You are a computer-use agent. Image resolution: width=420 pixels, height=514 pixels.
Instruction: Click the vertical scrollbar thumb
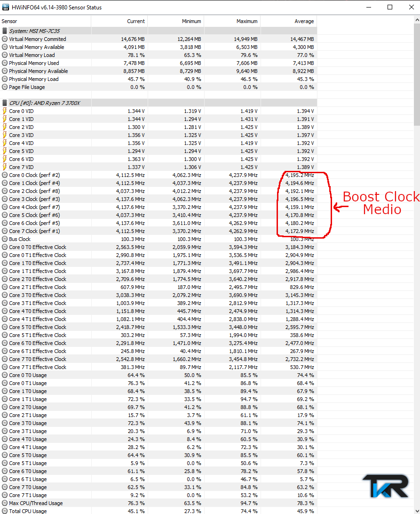tap(417, 75)
